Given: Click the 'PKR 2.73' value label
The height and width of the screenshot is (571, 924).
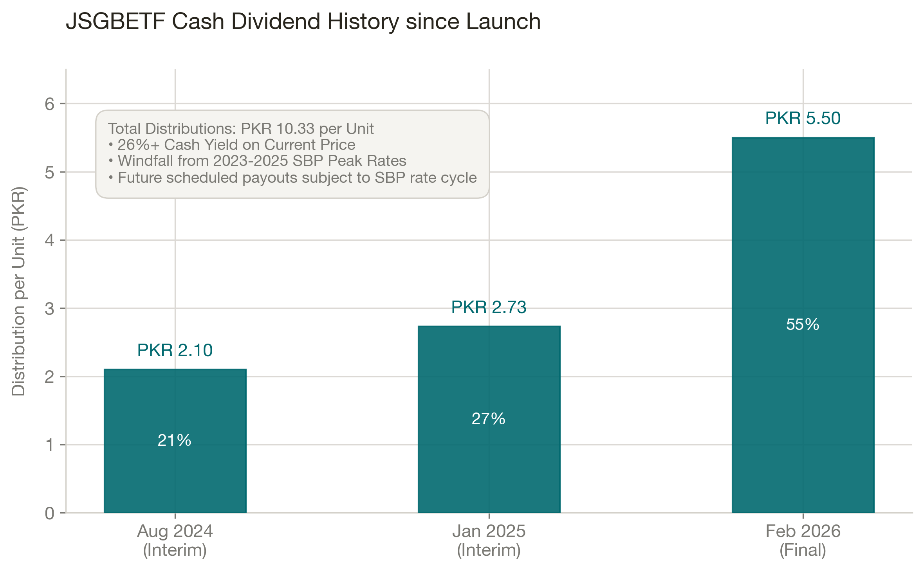Looking at the screenshot, I should [x=489, y=307].
